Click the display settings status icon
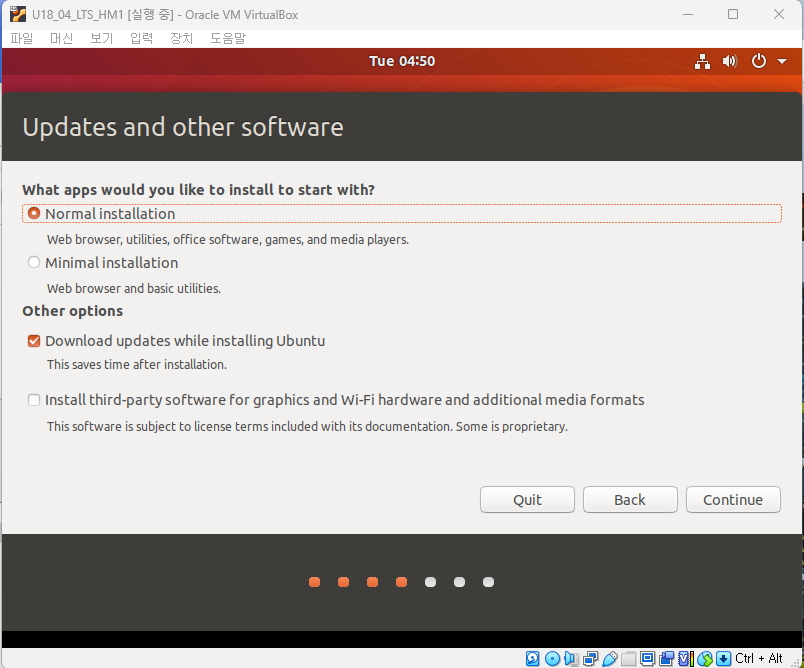The image size is (804, 668). (x=647, y=658)
